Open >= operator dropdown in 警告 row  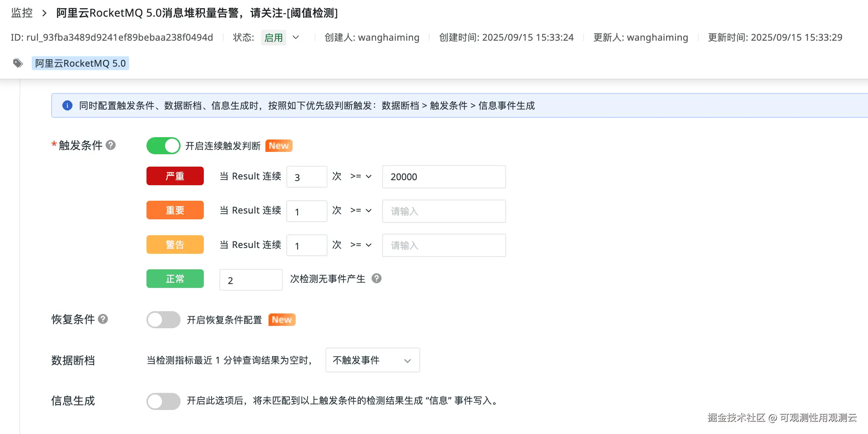coord(361,245)
